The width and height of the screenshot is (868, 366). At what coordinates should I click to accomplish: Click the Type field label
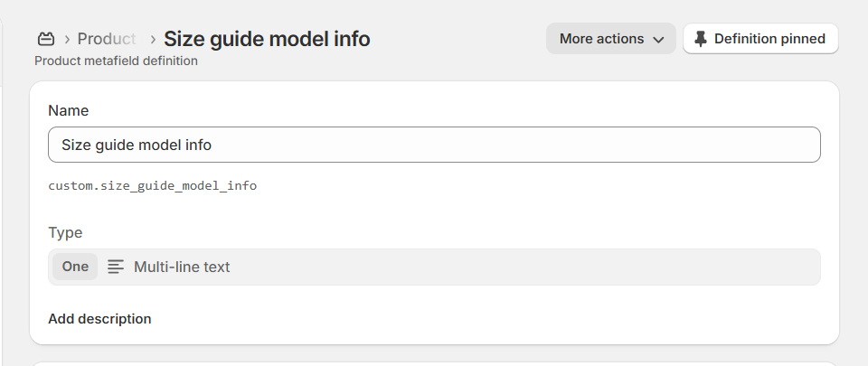(65, 232)
